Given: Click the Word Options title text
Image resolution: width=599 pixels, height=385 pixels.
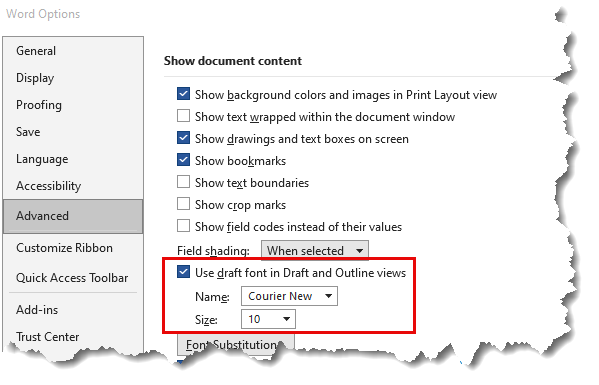Looking at the screenshot, I should [x=43, y=14].
